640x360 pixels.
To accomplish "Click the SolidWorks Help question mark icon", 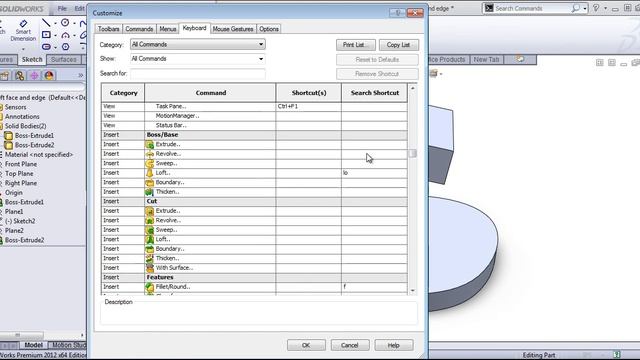I will (596, 8).
